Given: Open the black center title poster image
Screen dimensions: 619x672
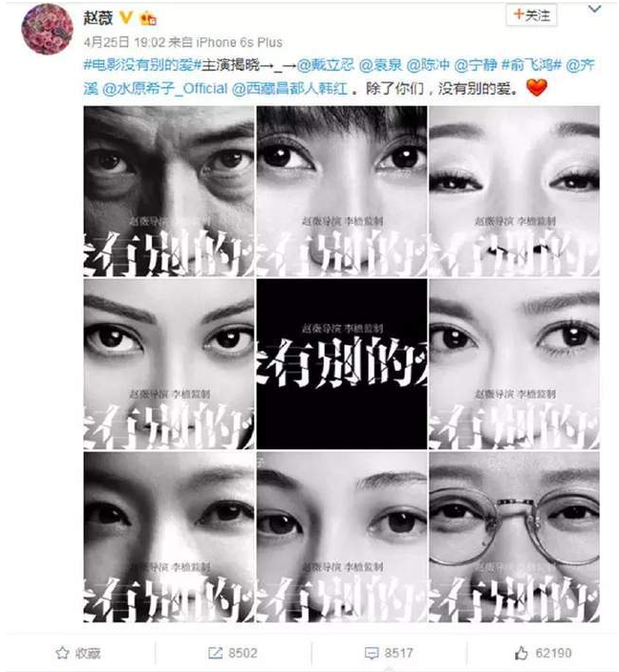Looking at the screenshot, I should (342, 364).
